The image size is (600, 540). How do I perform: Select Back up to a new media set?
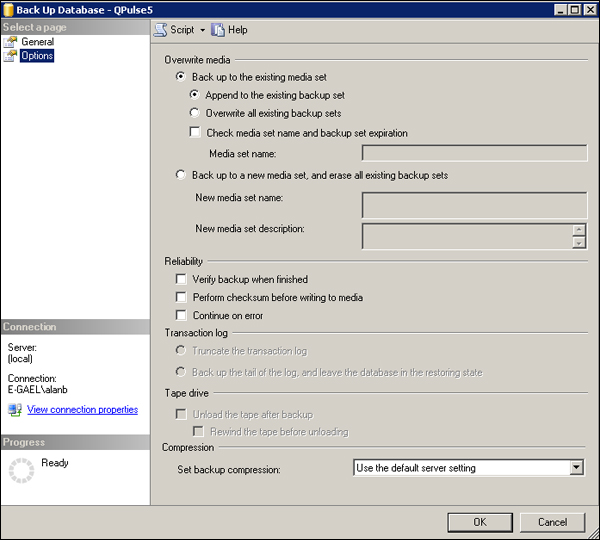[x=181, y=175]
